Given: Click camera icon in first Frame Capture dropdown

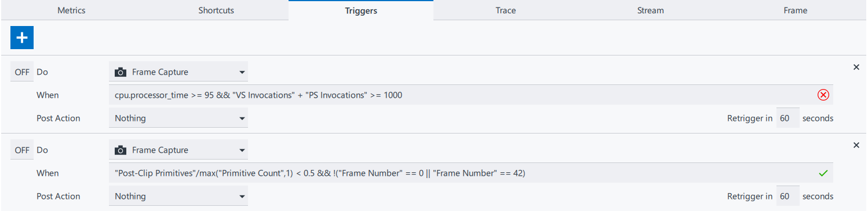Looking at the screenshot, I should (x=121, y=72).
